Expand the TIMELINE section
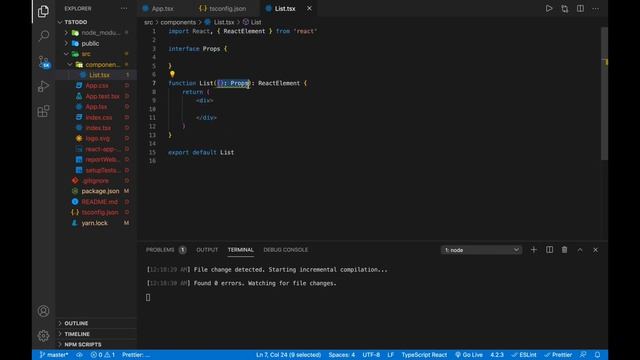 point(96,334)
